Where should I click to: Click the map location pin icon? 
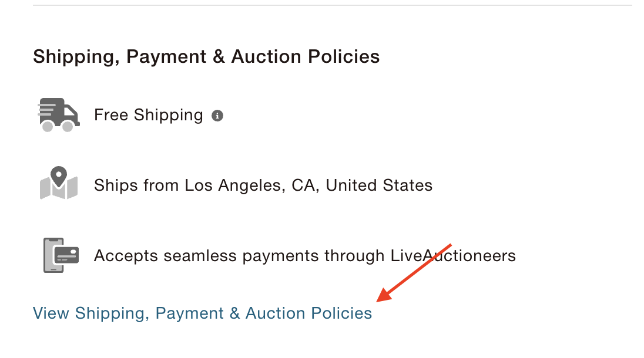(x=59, y=184)
